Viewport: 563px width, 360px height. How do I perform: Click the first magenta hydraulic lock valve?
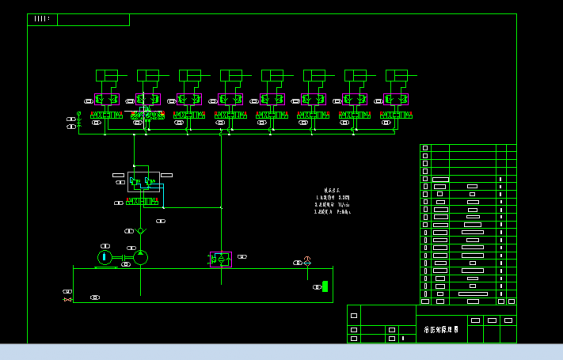pyautogui.click(x=107, y=99)
